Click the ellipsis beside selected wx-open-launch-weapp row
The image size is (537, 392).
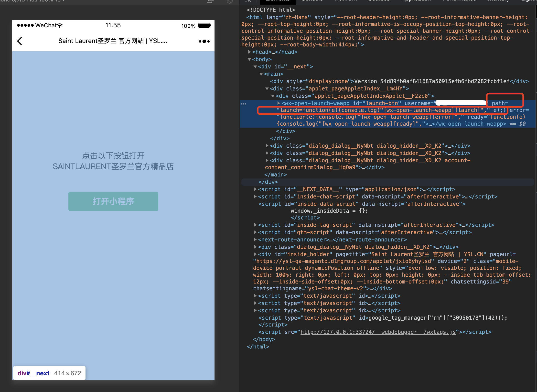pos(244,104)
